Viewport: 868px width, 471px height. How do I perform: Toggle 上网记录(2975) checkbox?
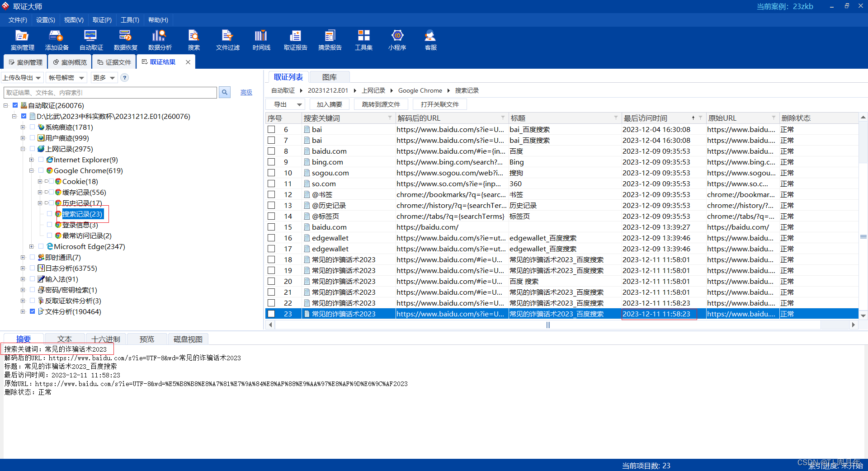pyautogui.click(x=32, y=149)
